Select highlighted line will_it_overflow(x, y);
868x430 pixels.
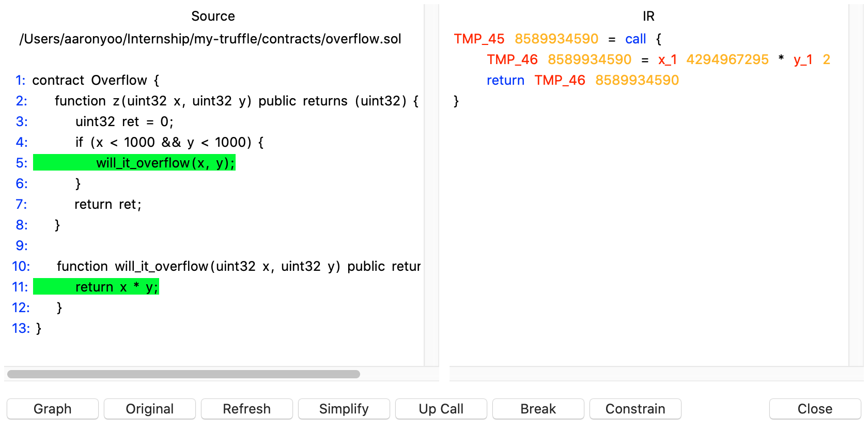click(x=165, y=163)
